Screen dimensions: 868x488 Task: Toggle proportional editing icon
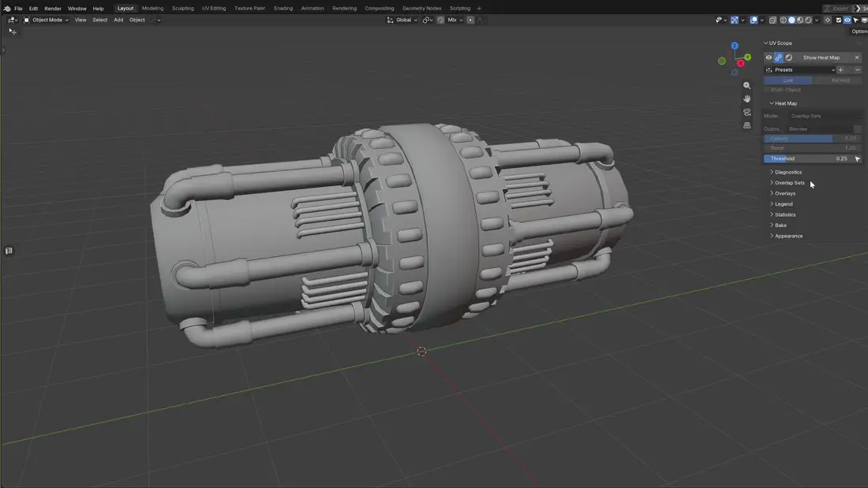tap(470, 20)
